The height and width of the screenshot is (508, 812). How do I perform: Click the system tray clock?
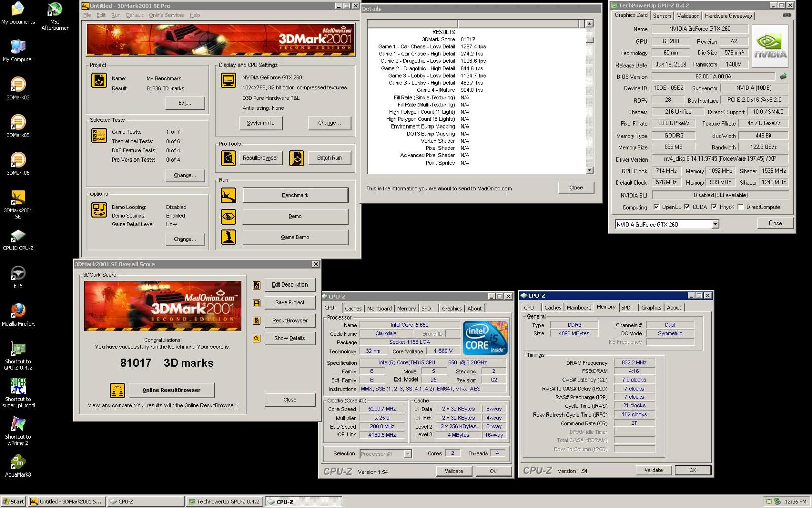tap(795, 502)
